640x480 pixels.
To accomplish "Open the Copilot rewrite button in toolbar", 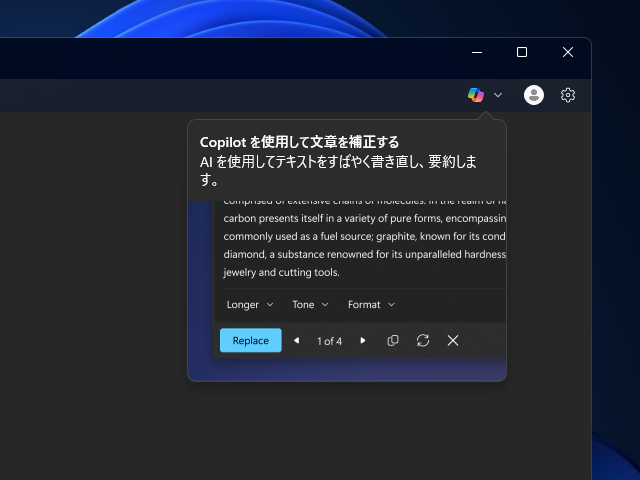I will (x=476, y=95).
